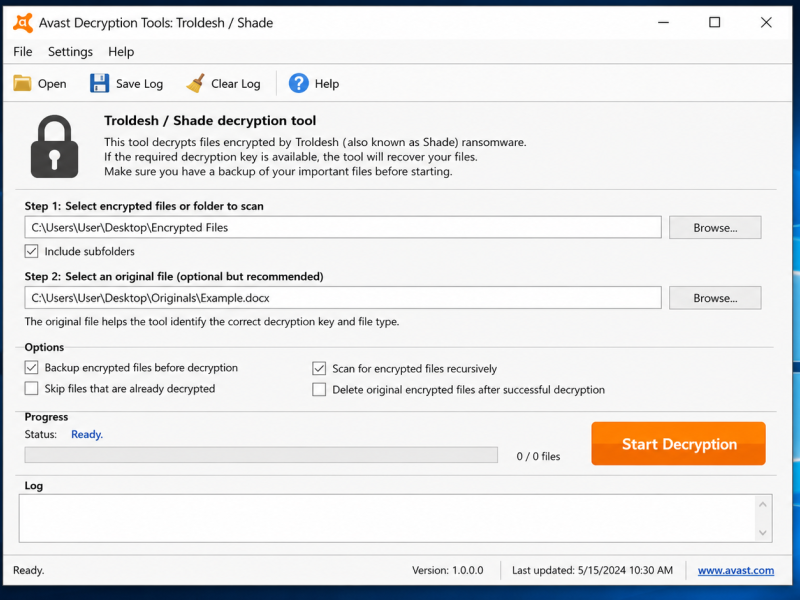Open the Settings menu
The width and height of the screenshot is (800, 600).
pyautogui.click(x=70, y=52)
